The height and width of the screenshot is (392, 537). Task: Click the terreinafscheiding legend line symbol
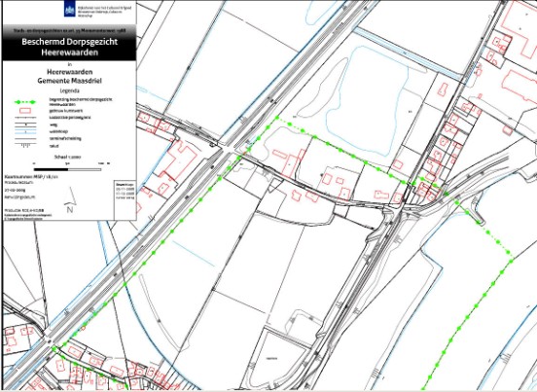click(x=25, y=139)
